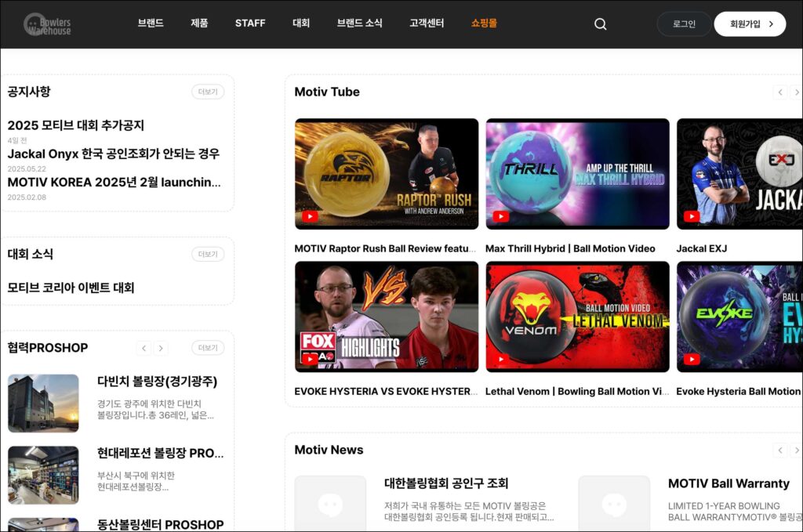Viewport: 803px width, 532px height.
Task: Go to the 쇼핑몰 menu
Action: tap(484, 23)
